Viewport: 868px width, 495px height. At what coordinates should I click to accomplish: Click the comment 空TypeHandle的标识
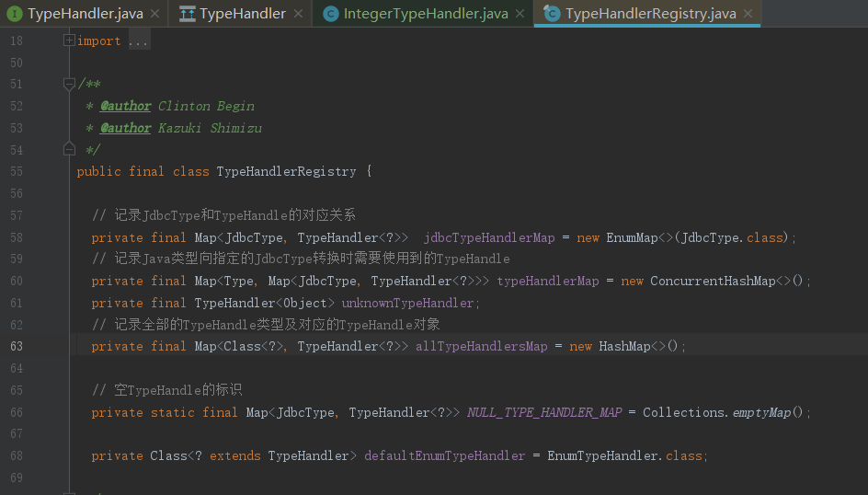[x=167, y=390]
